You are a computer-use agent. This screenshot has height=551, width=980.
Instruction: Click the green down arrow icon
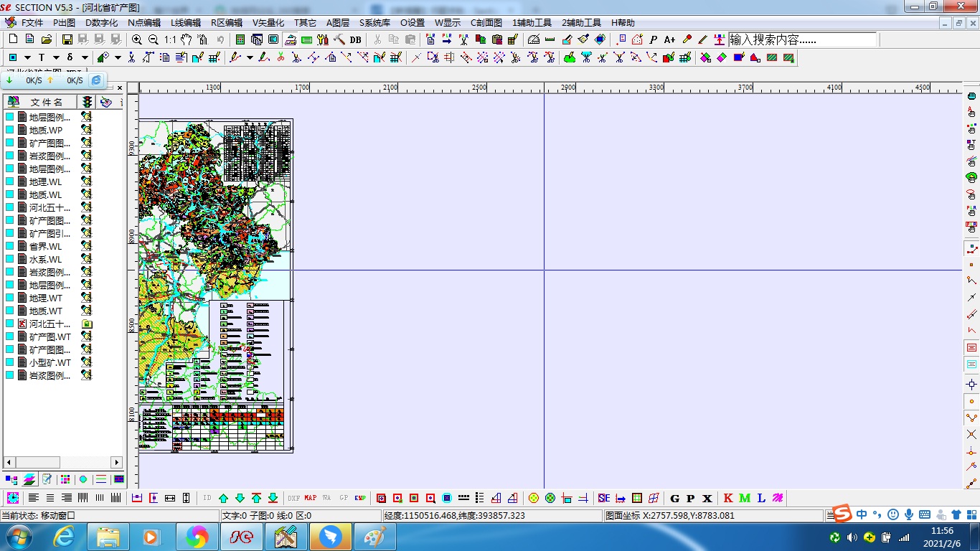tap(240, 498)
